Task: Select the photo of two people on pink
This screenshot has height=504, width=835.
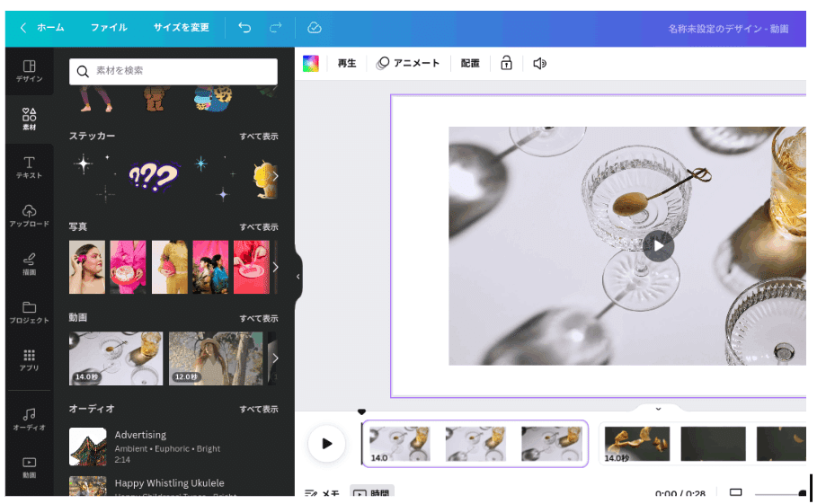Action: click(210, 267)
